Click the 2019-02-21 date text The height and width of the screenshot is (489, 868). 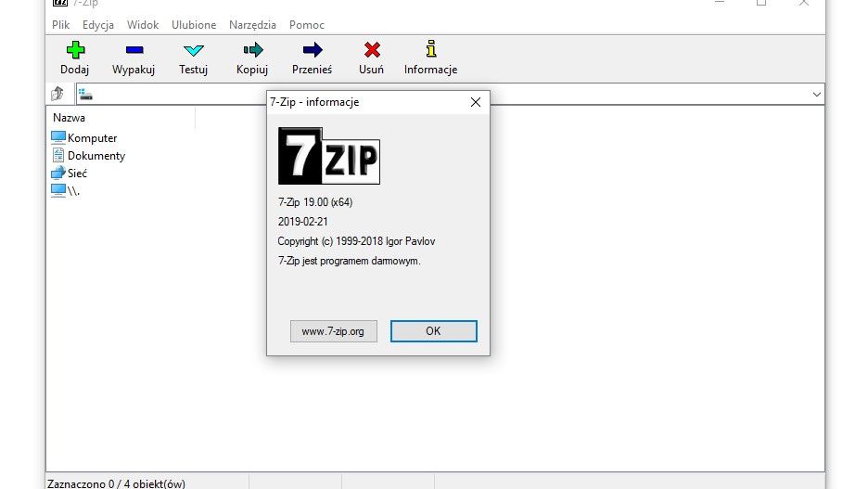click(x=303, y=222)
